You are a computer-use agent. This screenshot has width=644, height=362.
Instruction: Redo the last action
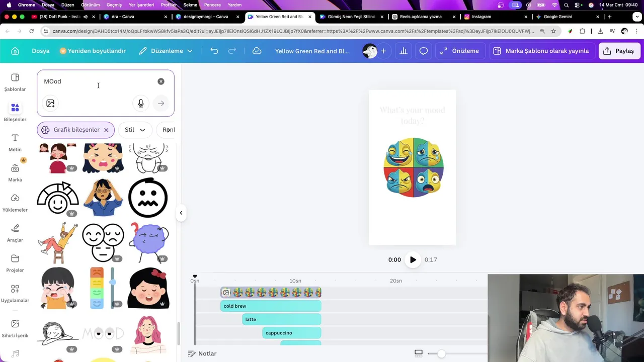click(232, 51)
